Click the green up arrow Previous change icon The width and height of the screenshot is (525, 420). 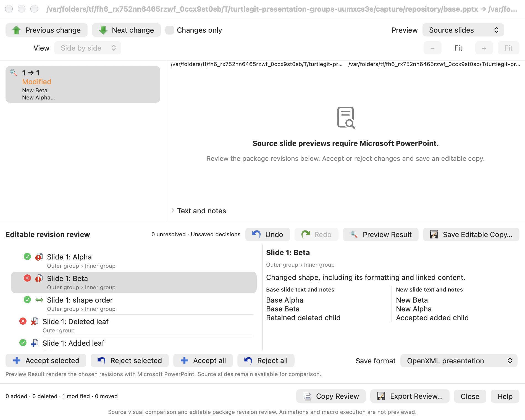(x=17, y=30)
